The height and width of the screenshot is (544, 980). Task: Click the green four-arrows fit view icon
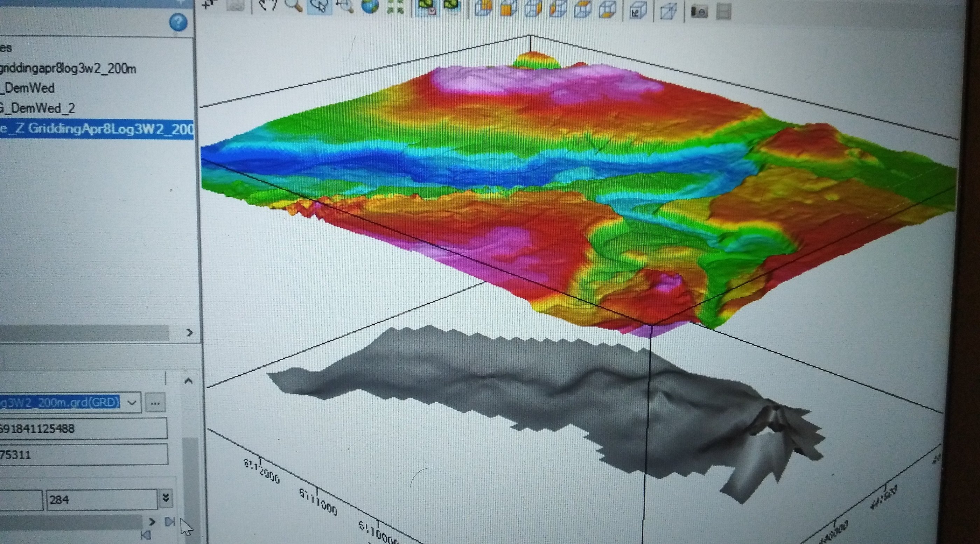coord(395,7)
